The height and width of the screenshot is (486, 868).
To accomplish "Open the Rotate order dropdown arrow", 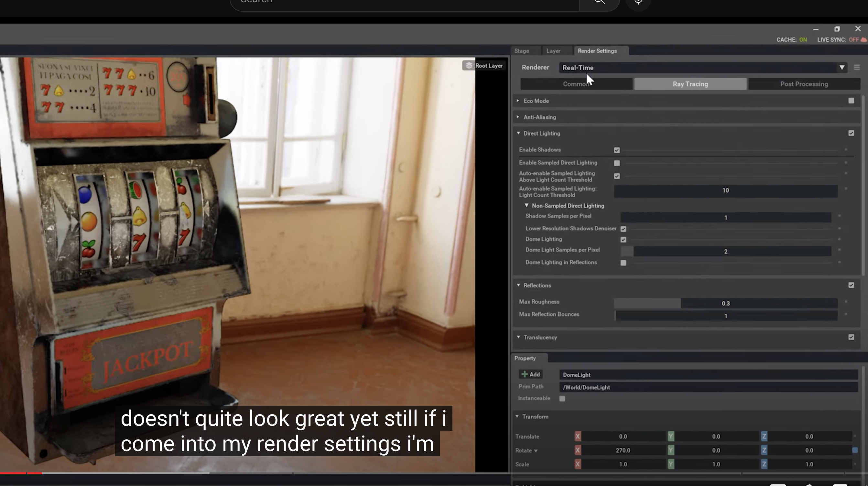I will coord(536,451).
